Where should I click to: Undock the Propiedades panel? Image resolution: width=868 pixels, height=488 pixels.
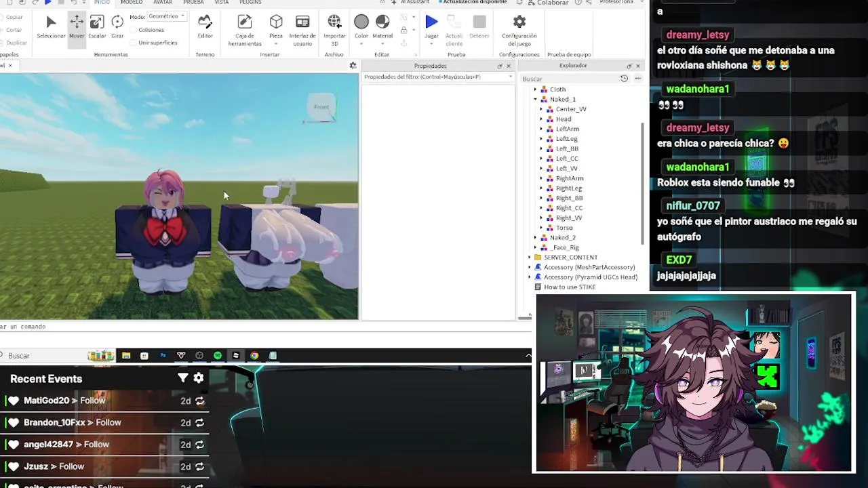point(500,66)
